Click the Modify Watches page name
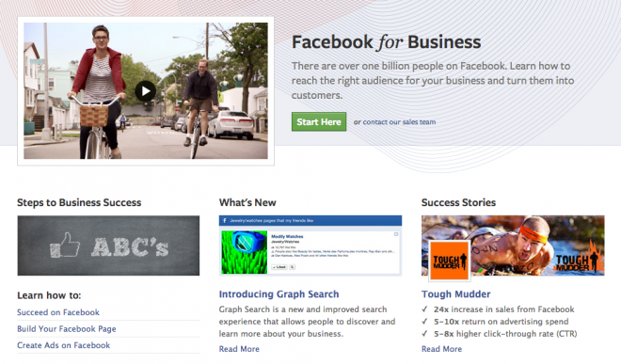Viewport: 621px width, 364px height. coord(287,236)
